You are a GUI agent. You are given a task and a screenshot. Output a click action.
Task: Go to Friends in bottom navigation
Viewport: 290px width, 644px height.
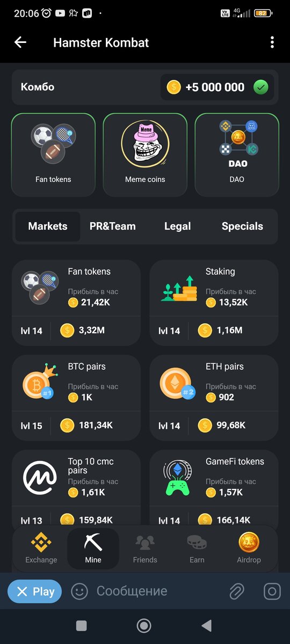pyautogui.click(x=145, y=548)
